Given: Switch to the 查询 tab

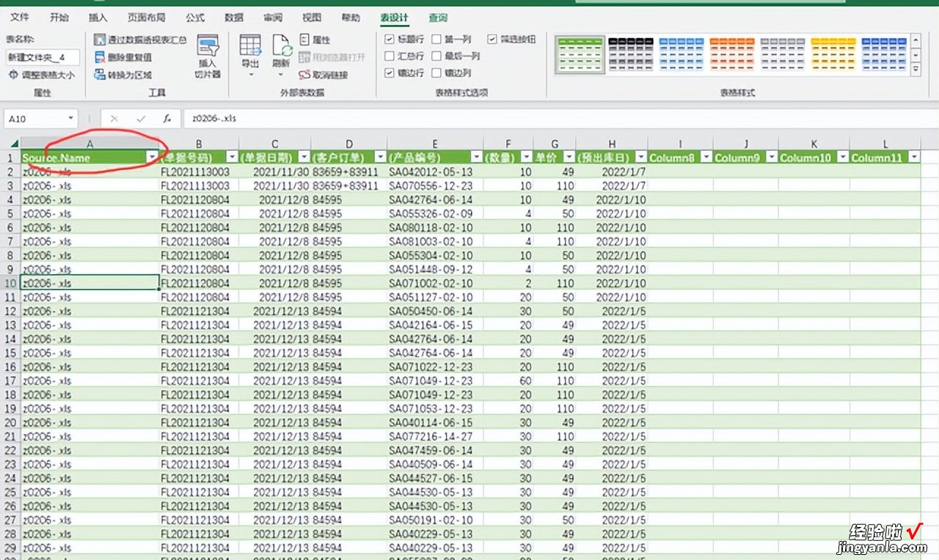Looking at the screenshot, I should tap(438, 18).
